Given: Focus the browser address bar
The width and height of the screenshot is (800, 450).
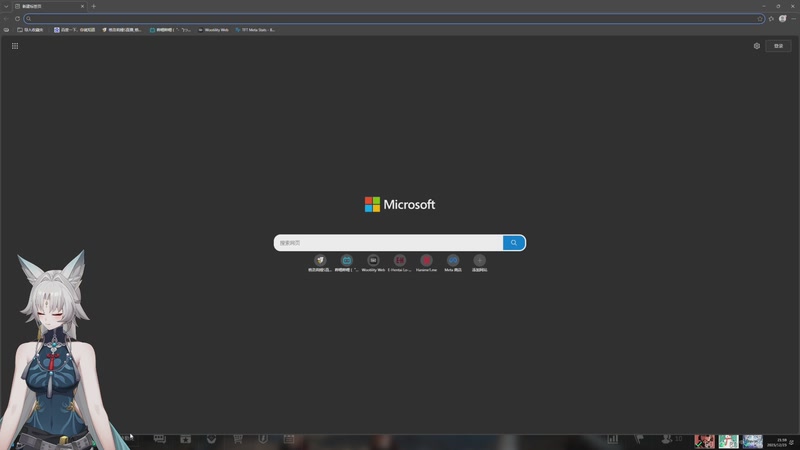Looking at the screenshot, I should point(394,18).
